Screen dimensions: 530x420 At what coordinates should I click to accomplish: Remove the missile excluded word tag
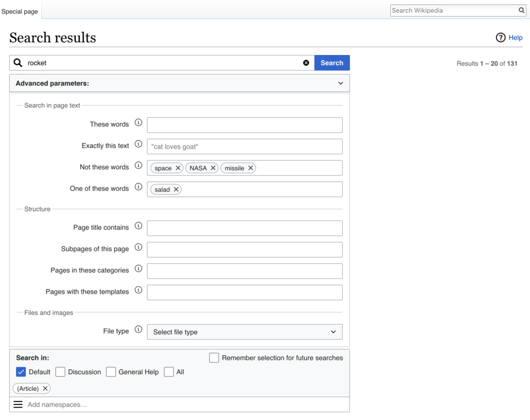(251, 168)
